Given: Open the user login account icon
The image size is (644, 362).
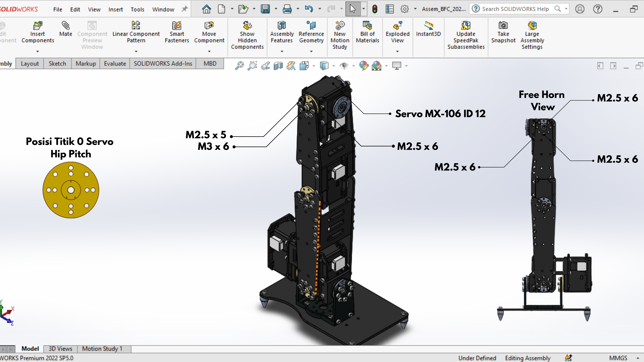Looking at the screenshot, I should [580, 9].
